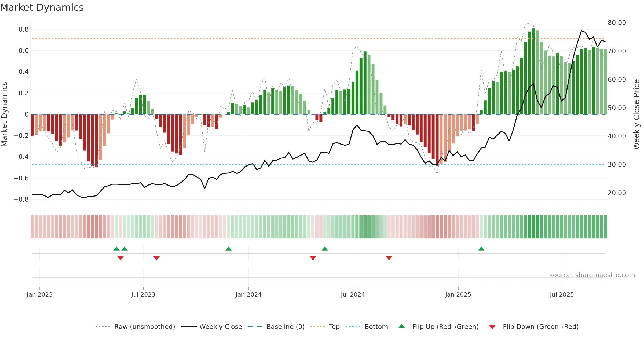644x362 pixels.
Task: Toggle the Raw (unsmoothed) legend entry
Action: tap(135, 327)
